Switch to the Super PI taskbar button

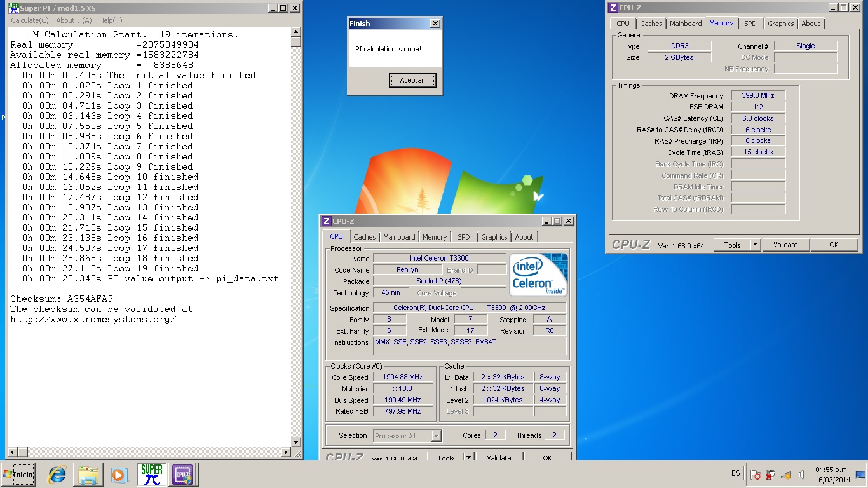[x=151, y=475]
